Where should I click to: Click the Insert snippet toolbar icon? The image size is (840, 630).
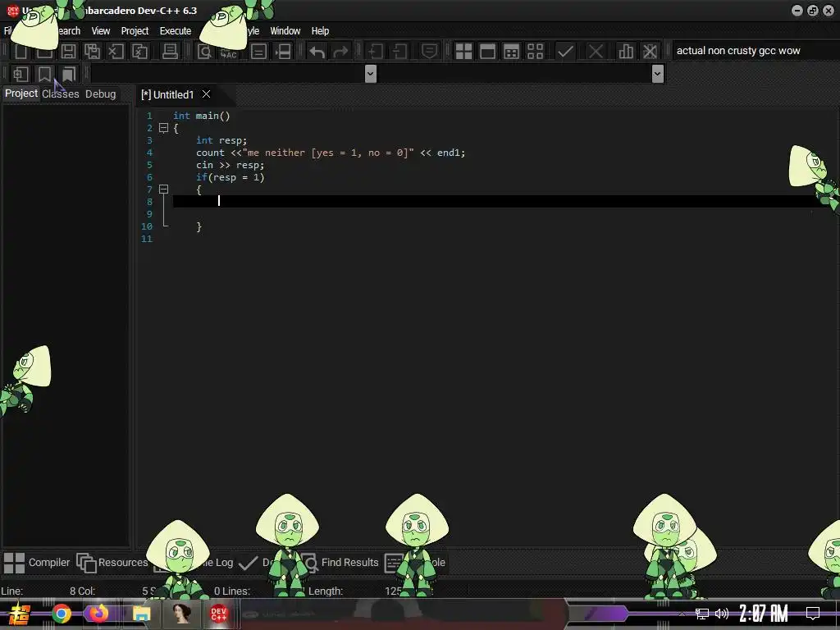[x=21, y=74]
